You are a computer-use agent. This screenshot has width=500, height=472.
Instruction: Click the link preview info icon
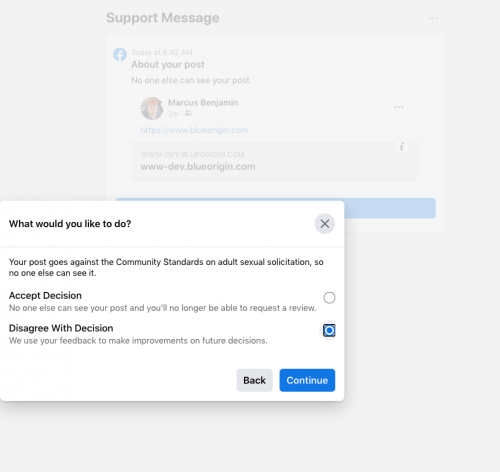[402, 146]
